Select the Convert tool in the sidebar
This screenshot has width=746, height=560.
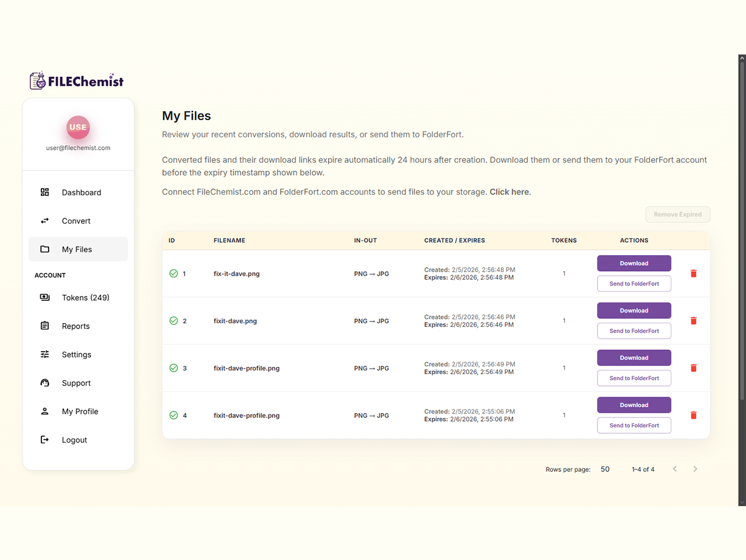[x=75, y=221]
